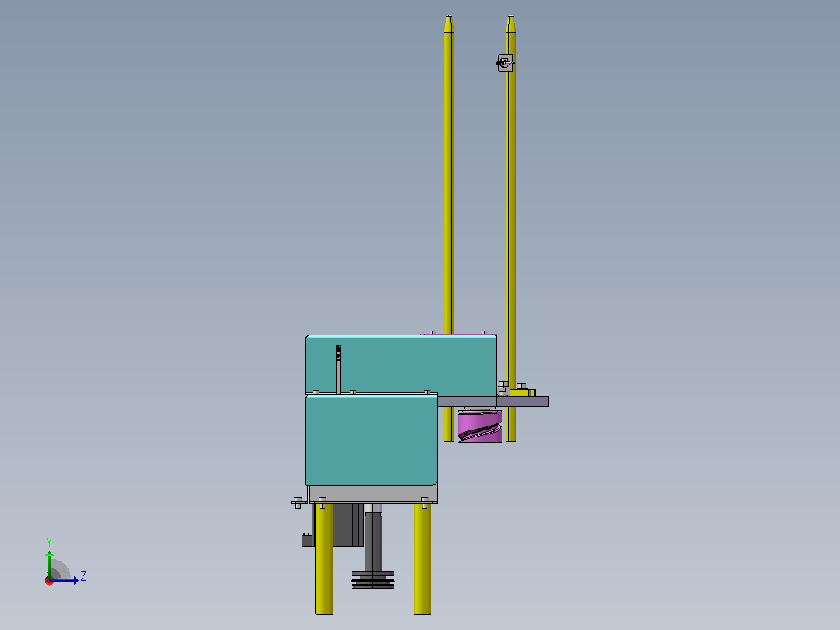Viewport: 840px width, 630px height.
Task: Select the lower teal housing box
Action: coord(371,440)
